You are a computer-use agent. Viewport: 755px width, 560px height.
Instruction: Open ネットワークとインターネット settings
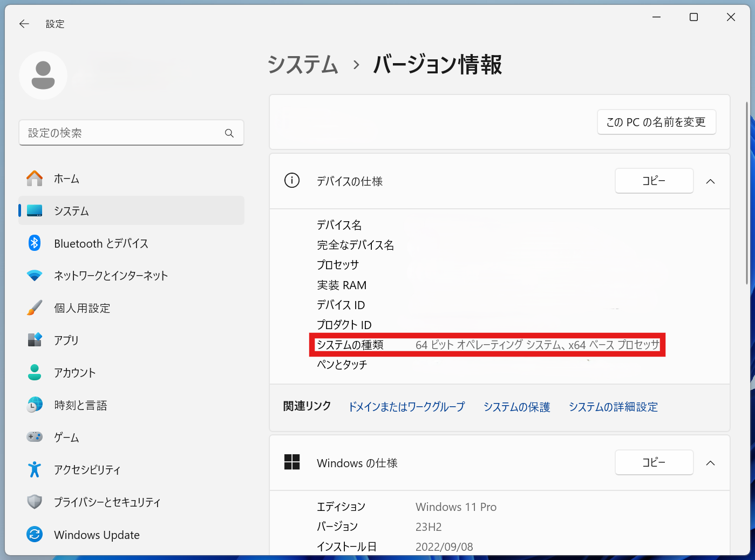pyautogui.click(x=132, y=276)
